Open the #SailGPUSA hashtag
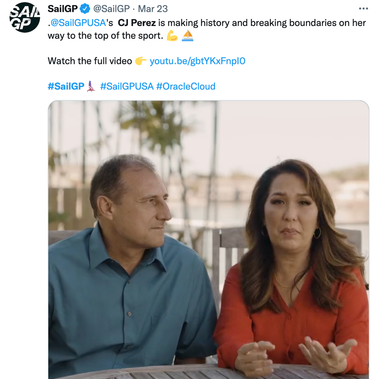The width and height of the screenshot is (379, 379). point(127,86)
